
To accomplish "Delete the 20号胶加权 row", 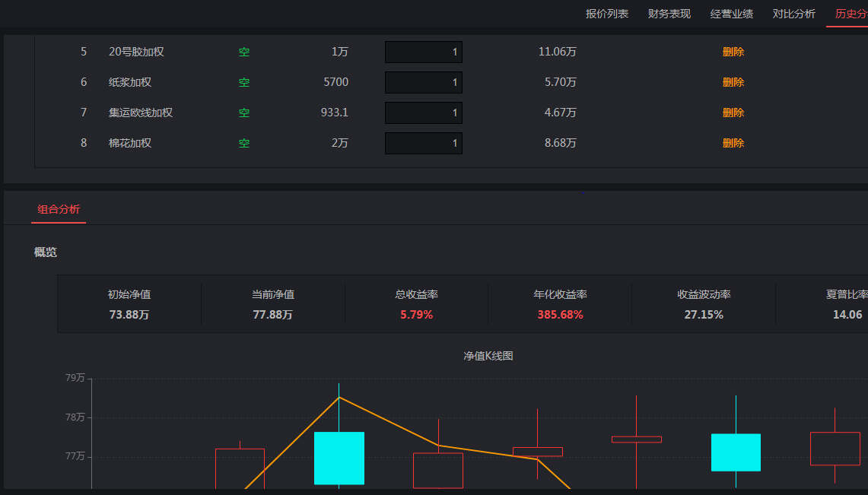I will click(733, 52).
